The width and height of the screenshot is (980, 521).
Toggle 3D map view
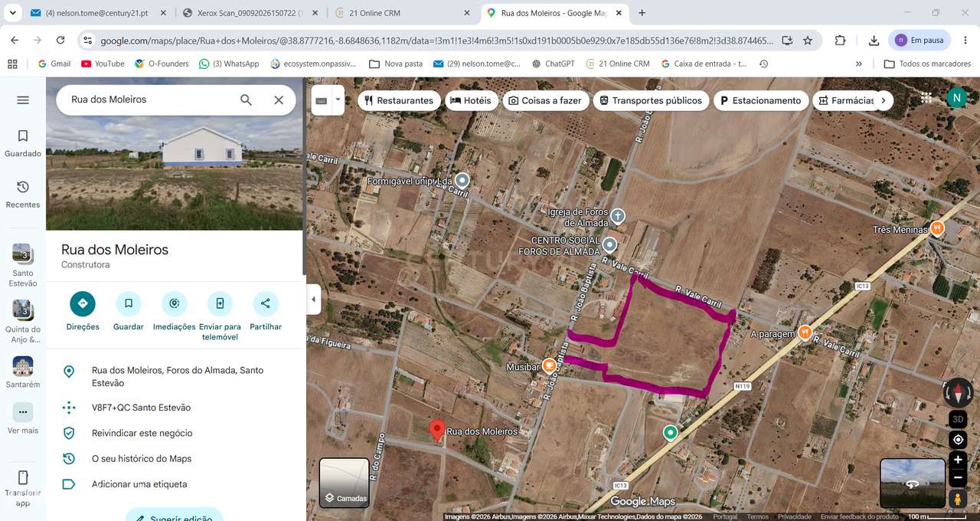coord(958,419)
